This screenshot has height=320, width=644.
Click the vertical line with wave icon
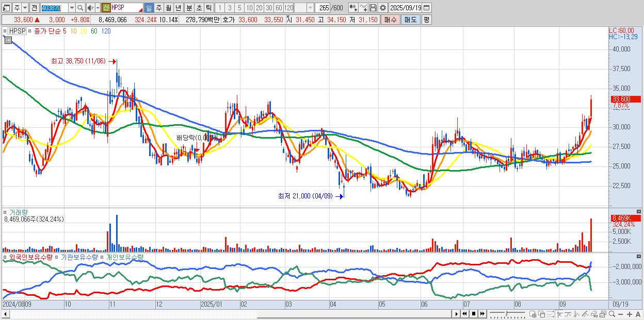point(577,314)
